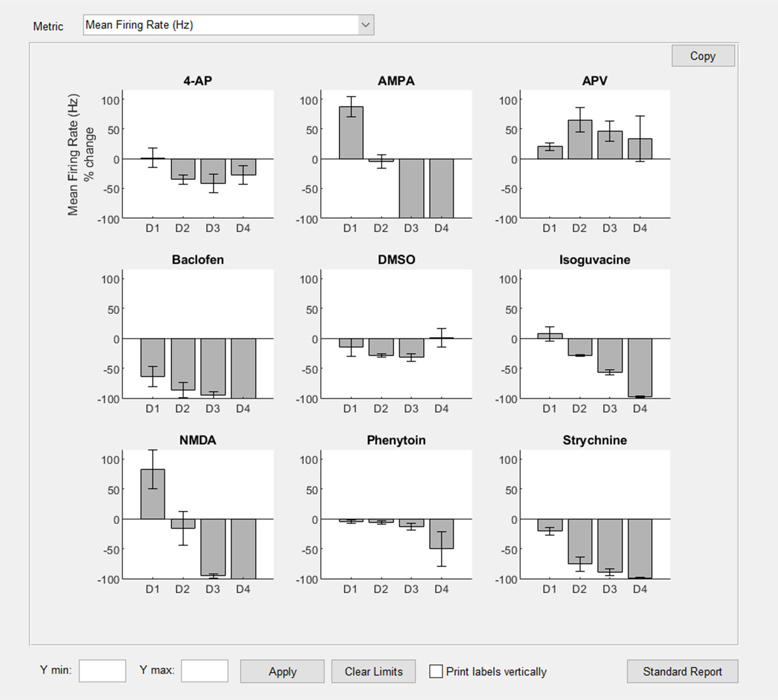This screenshot has height=700, width=778.
Task: Click D4 axis label under Strychnine chart
Action: pyautogui.click(x=640, y=589)
